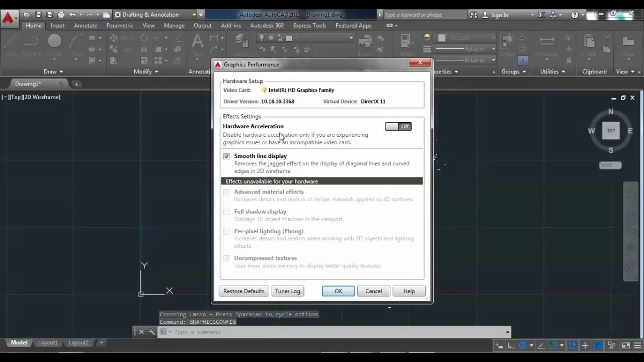Screen dimensions: 644x362
Task: Open the Customize Quick Access Toolbar dropdown
Action: (201, 15)
